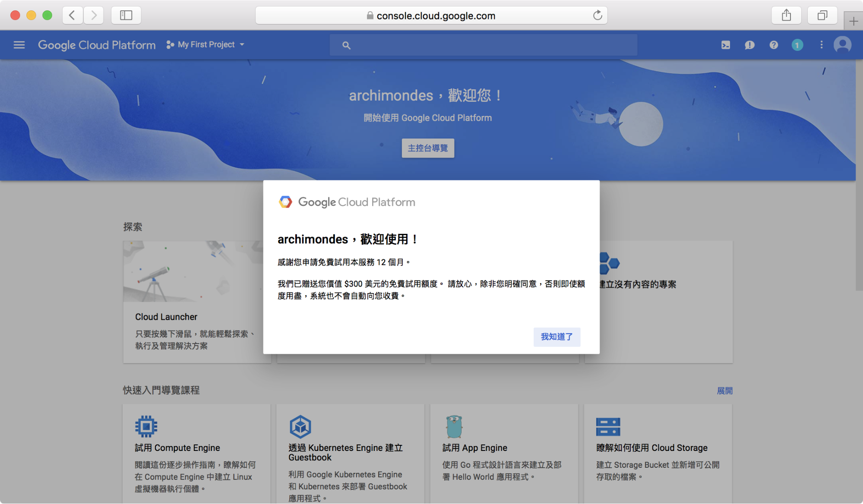Click the telescope illustration on Cloud Launcher
Image resolution: width=863 pixels, height=504 pixels.
coord(154,283)
